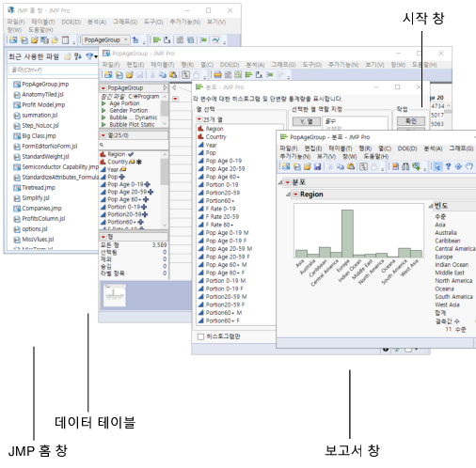The image size is (476, 468).
Task: Click the filter funnel icon beside 최근 사용한 파일
Action: 89,56
